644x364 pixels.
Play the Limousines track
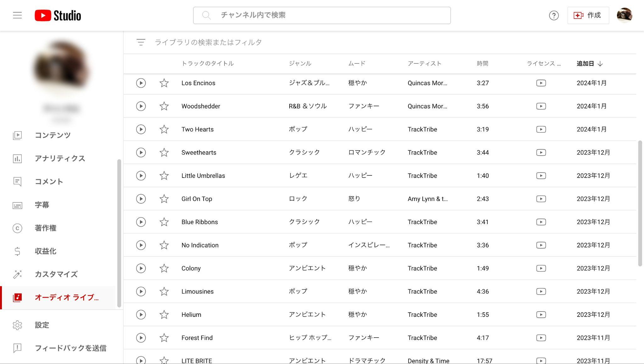(x=141, y=291)
